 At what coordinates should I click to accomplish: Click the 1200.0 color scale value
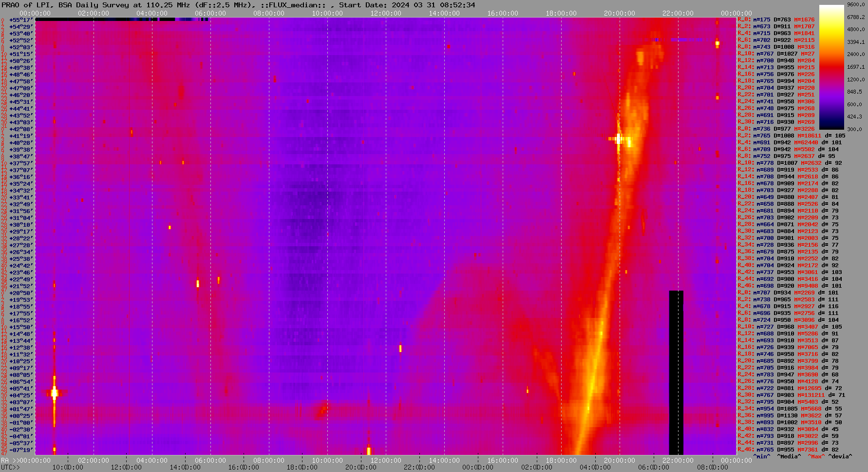tap(856, 79)
